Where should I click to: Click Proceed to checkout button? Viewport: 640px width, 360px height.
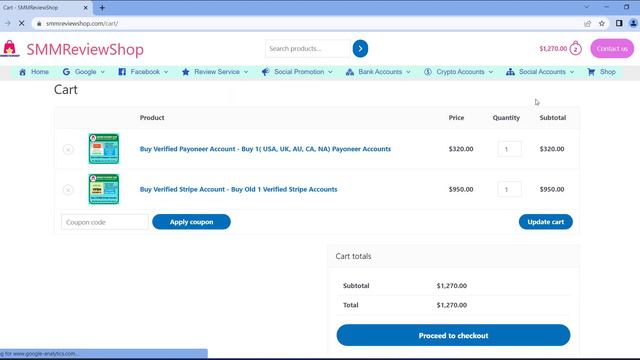tap(453, 336)
